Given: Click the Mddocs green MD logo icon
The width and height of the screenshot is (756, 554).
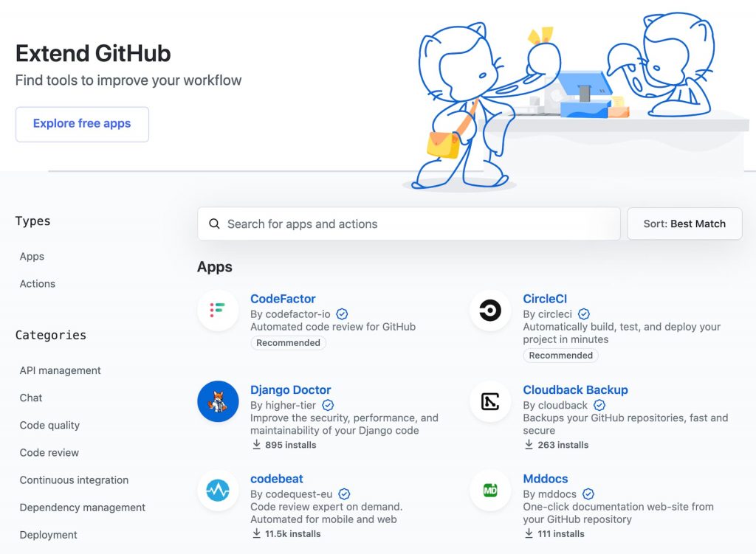Looking at the screenshot, I should coord(490,491).
